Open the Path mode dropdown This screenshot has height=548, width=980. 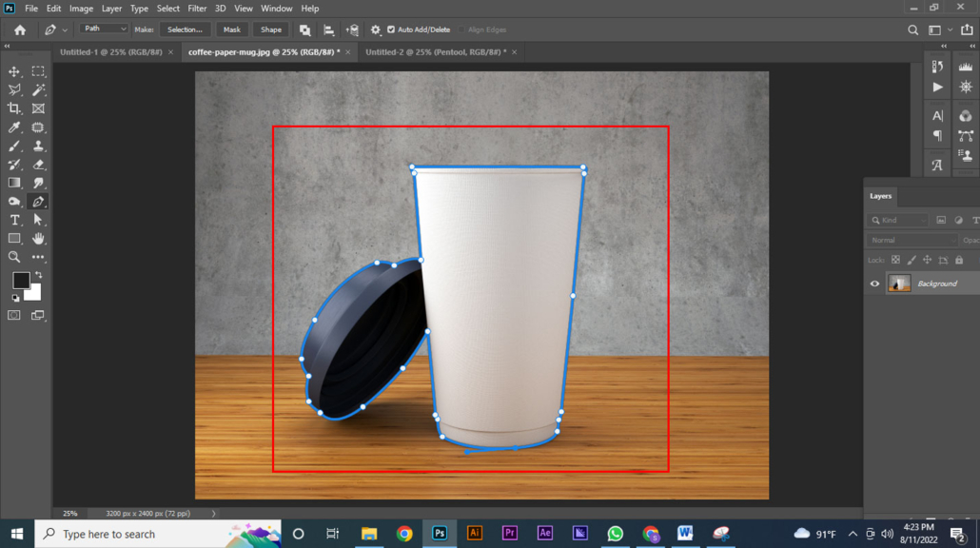tap(103, 29)
